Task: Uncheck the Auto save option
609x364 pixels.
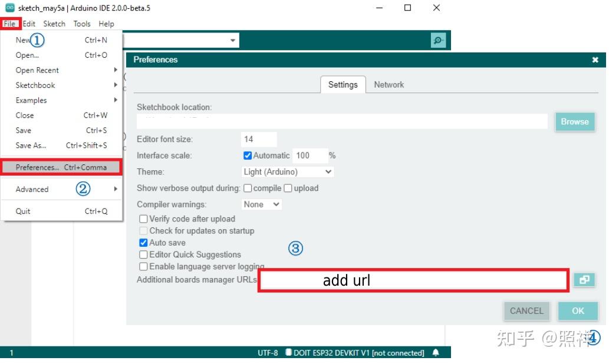Action: coord(143,243)
